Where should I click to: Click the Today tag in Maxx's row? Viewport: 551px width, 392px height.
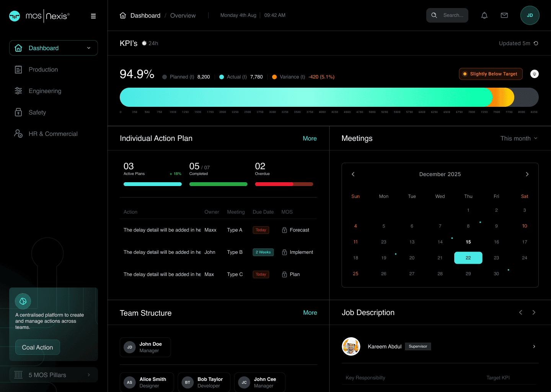pyautogui.click(x=261, y=230)
